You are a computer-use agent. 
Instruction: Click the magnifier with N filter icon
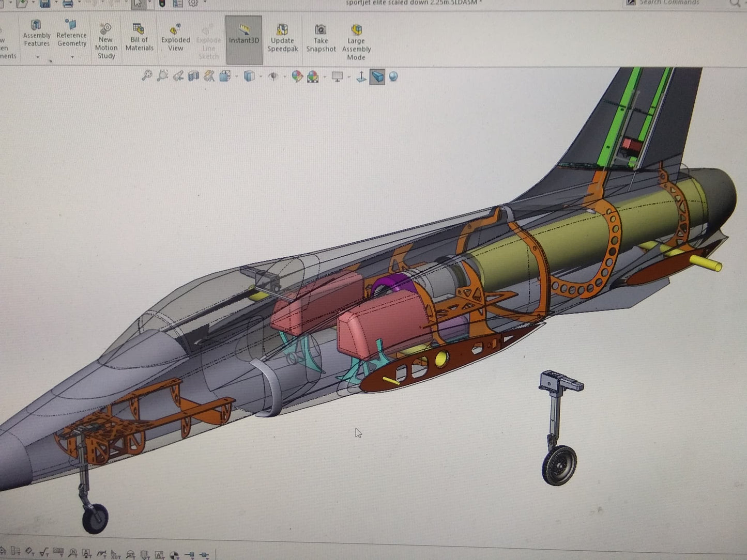(x=73, y=554)
